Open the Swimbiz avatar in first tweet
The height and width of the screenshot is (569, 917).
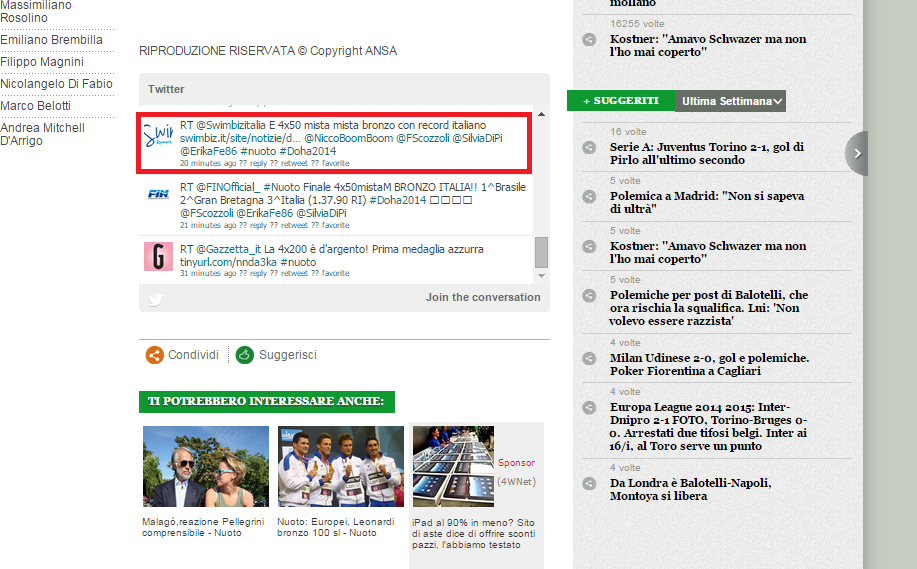click(x=158, y=136)
